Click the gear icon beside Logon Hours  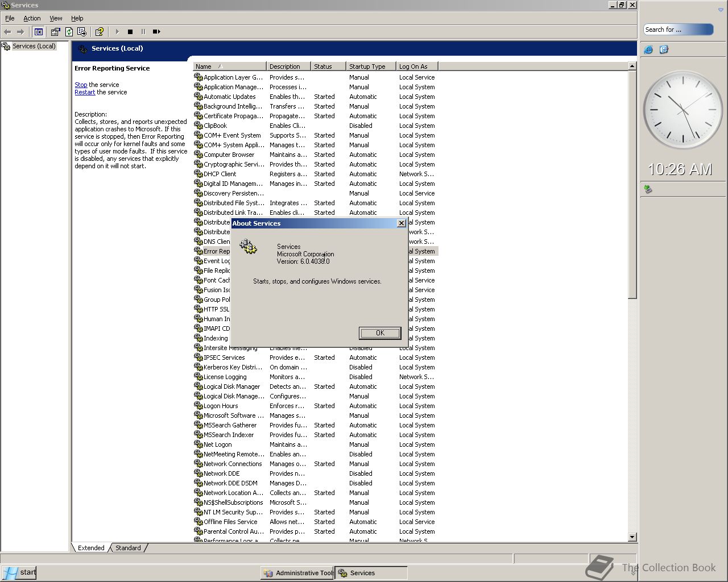tap(198, 406)
